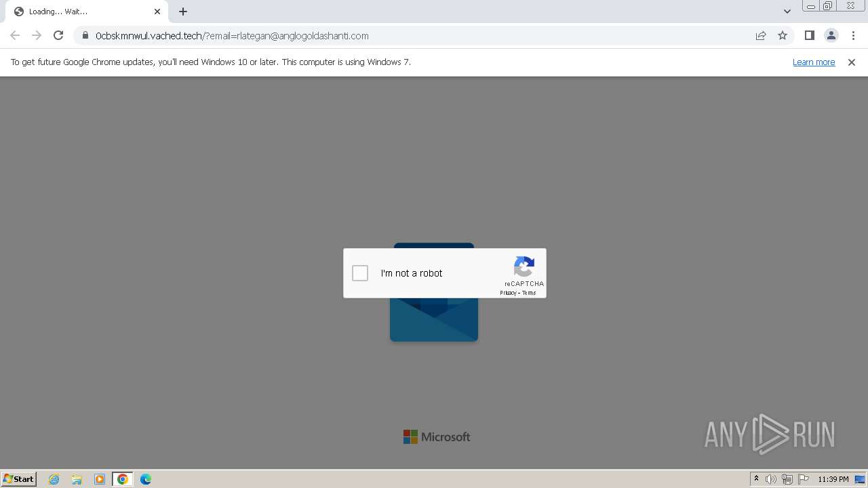868x488 pixels.
Task: Click the address bar URL field
Action: pyautogui.click(x=420, y=35)
